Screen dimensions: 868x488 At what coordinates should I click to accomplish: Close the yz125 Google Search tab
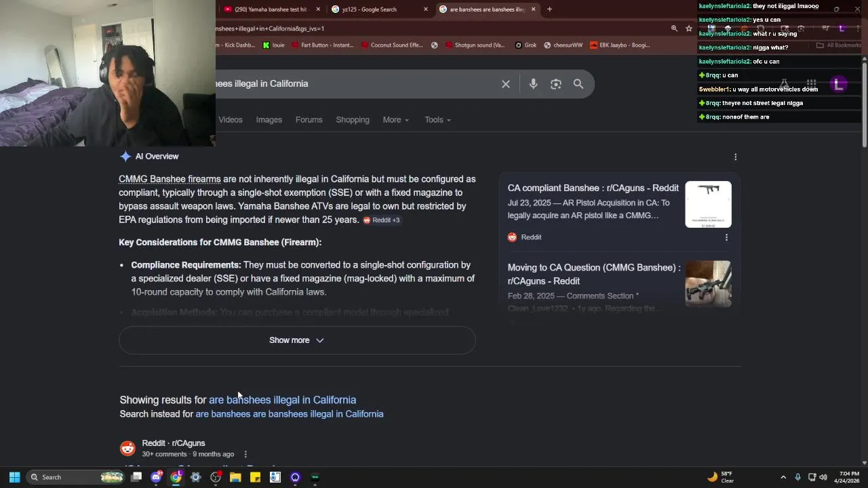click(426, 9)
